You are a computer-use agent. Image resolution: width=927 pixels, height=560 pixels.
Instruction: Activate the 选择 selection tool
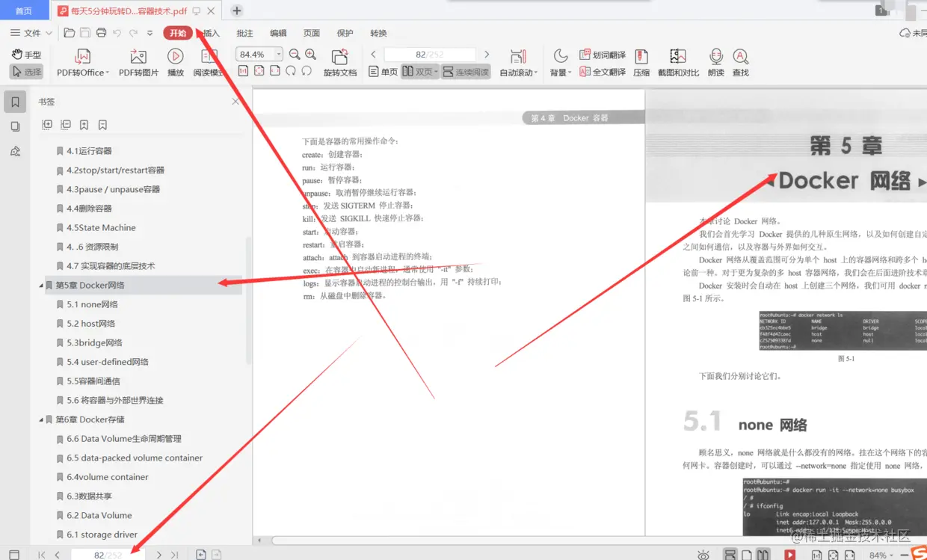pos(27,72)
